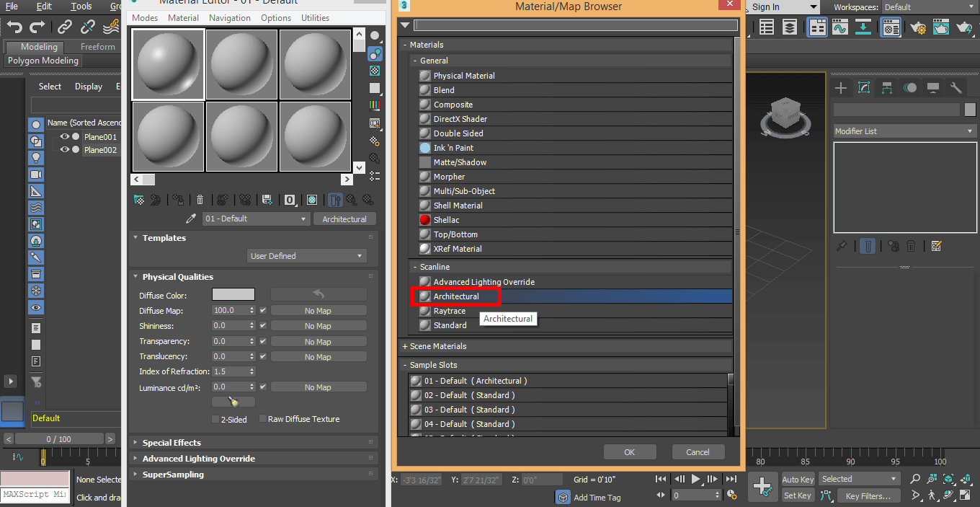
Task: Click Video Color Check icon
Action: pos(375,106)
